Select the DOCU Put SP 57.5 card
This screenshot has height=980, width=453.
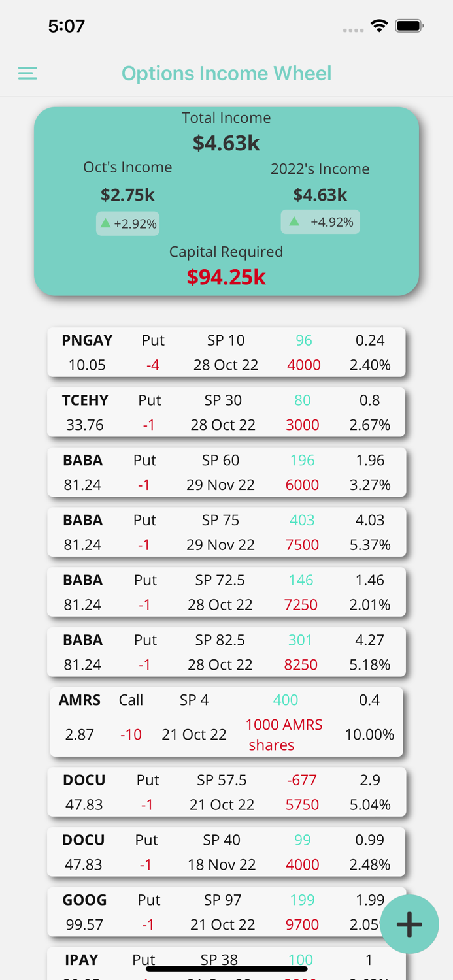[x=226, y=791]
